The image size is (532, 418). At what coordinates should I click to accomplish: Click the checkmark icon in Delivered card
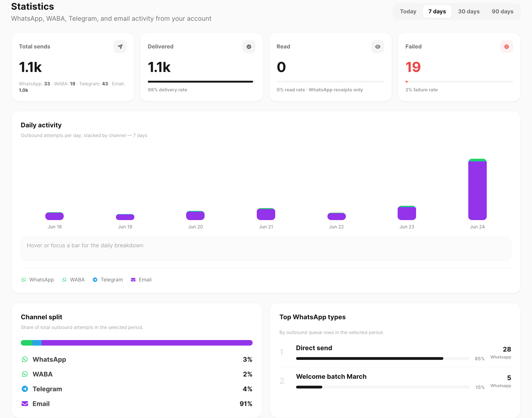pos(249,47)
